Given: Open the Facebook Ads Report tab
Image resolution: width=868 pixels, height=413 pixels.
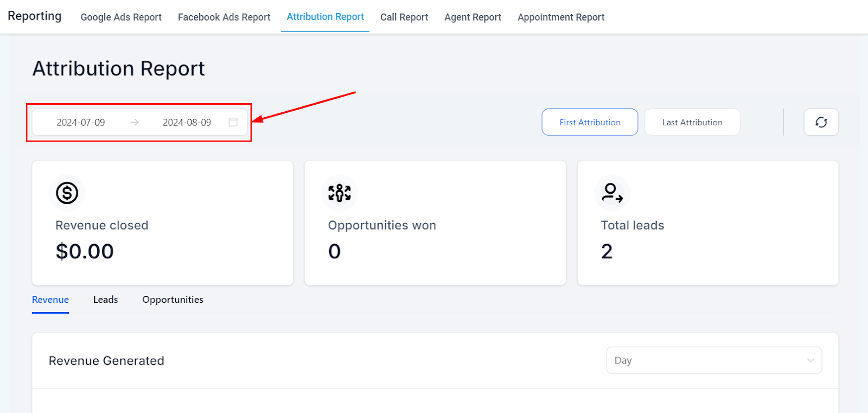Looking at the screenshot, I should coord(224,17).
